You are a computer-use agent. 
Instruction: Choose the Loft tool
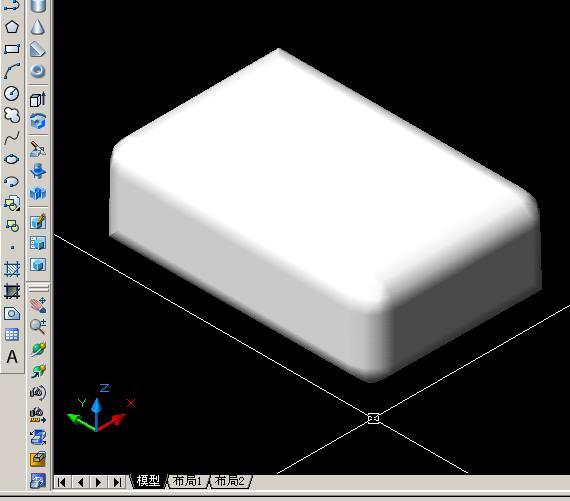click(x=38, y=193)
